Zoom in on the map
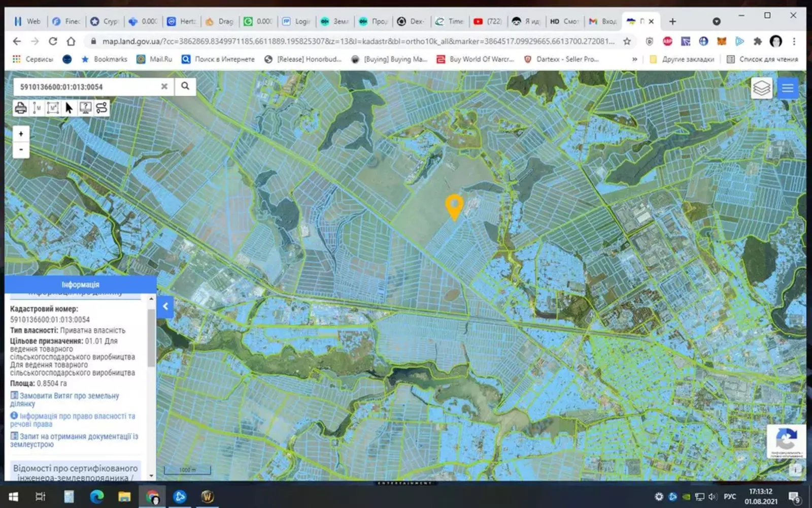The width and height of the screenshot is (812, 508). coord(21,134)
